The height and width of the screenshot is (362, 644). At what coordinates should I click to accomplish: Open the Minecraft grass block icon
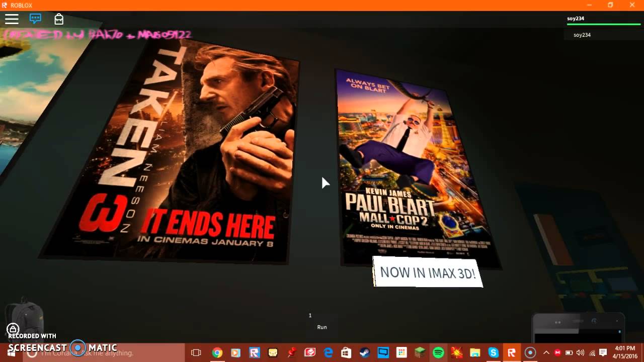point(420,353)
